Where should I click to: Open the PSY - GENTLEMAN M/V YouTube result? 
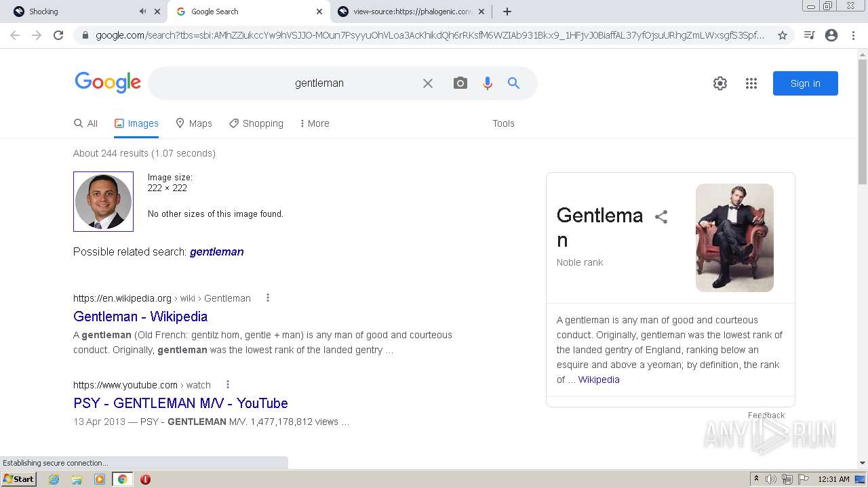tap(180, 403)
